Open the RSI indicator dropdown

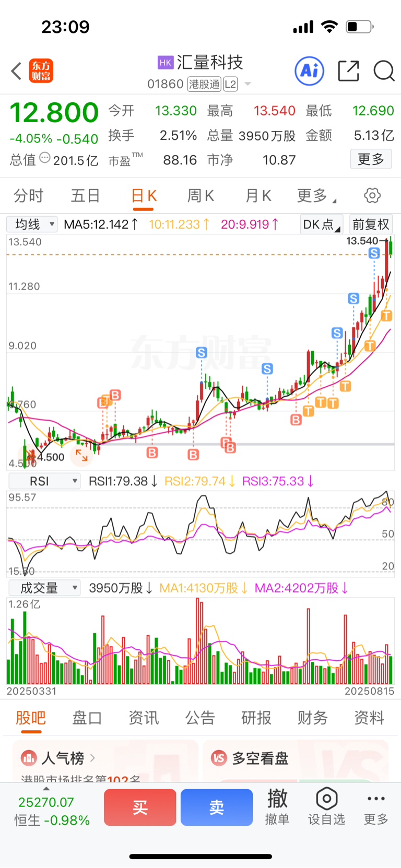[44, 481]
